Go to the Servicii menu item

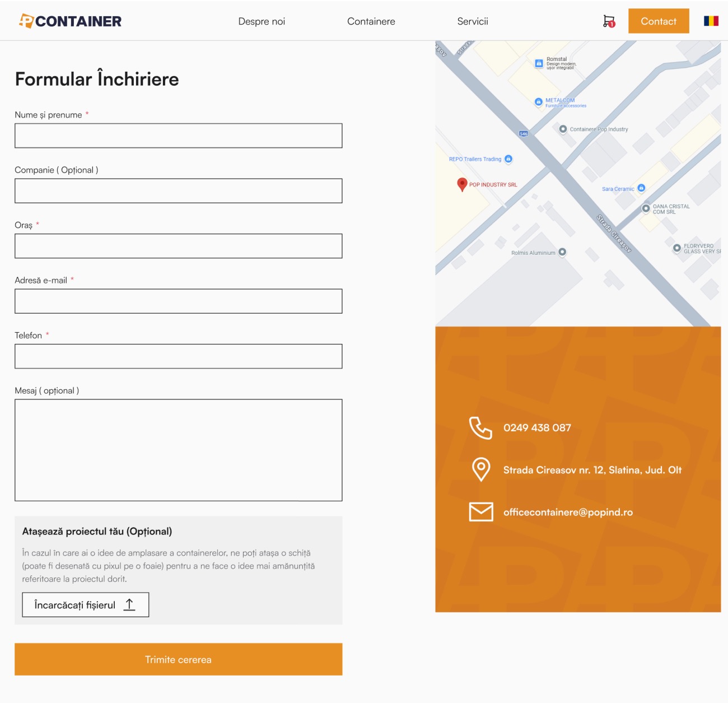tap(473, 21)
